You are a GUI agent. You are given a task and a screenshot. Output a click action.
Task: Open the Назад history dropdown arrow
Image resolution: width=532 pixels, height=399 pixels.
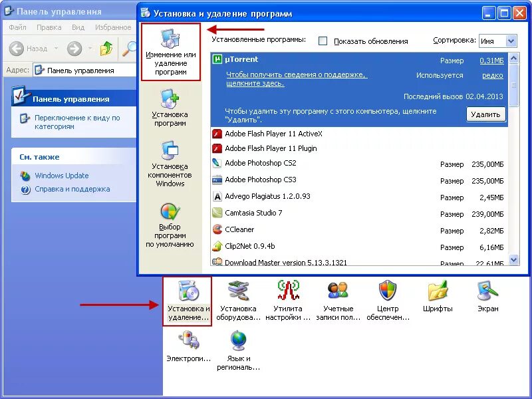pyautogui.click(x=56, y=49)
